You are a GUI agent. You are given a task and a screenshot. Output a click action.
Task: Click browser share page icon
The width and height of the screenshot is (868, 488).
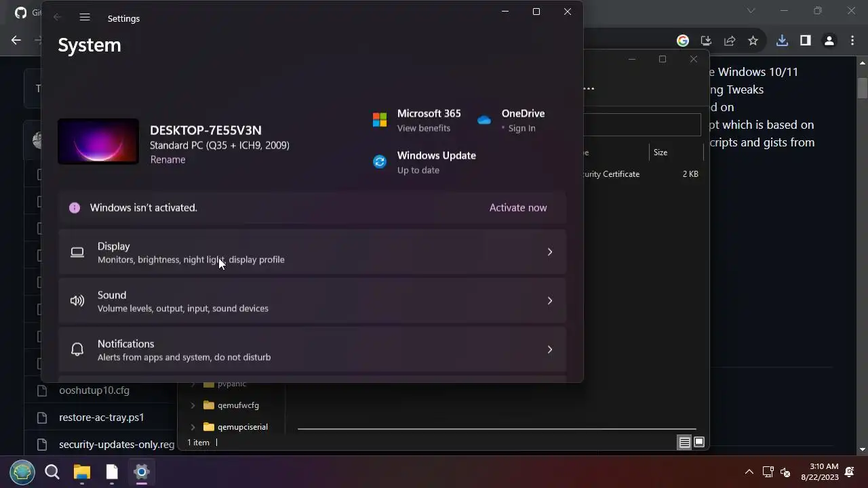(730, 41)
